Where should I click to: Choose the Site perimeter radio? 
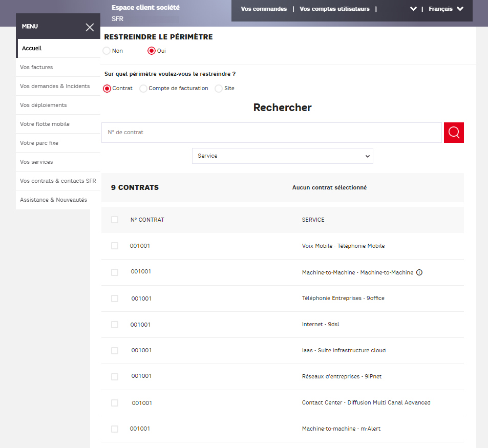pyautogui.click(x=219, y=89)
